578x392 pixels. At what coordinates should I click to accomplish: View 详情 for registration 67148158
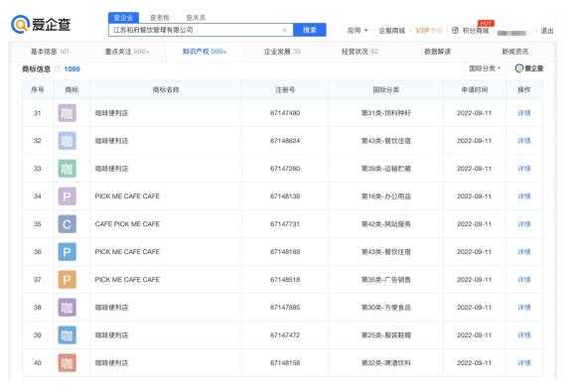[523, 363]
